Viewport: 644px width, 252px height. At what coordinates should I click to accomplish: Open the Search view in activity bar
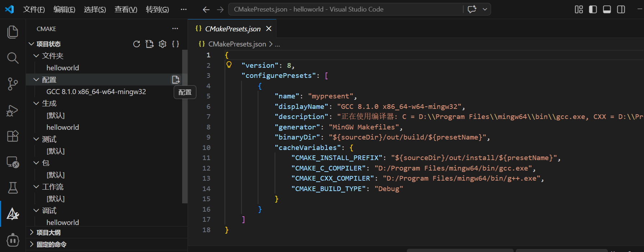click(13, 58)
